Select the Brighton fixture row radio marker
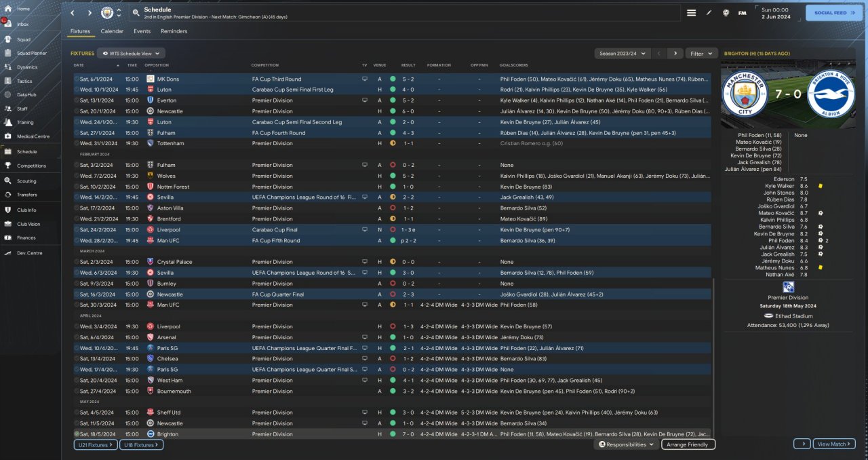868x460 pixels. click(x=77, y=434)
